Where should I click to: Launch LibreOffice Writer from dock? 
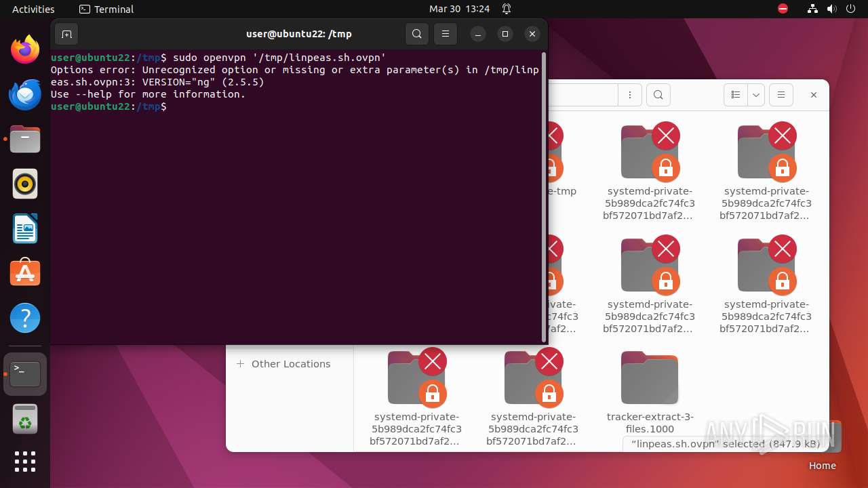25,228
